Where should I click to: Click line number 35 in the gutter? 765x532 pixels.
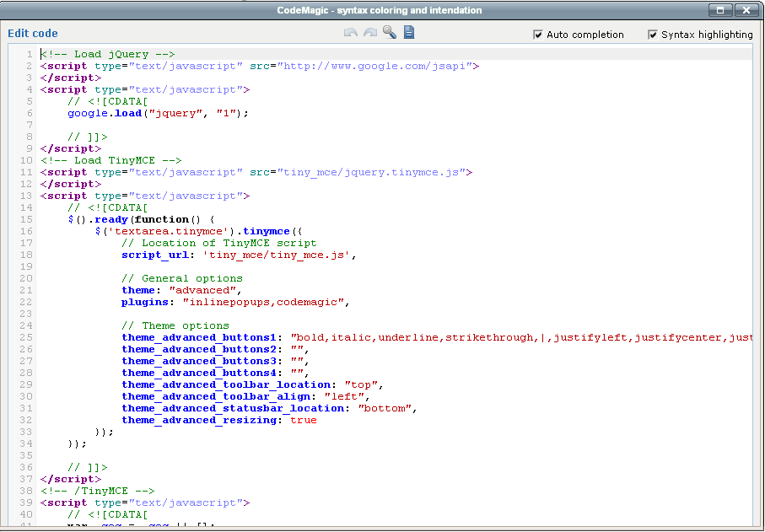[26, 455]
